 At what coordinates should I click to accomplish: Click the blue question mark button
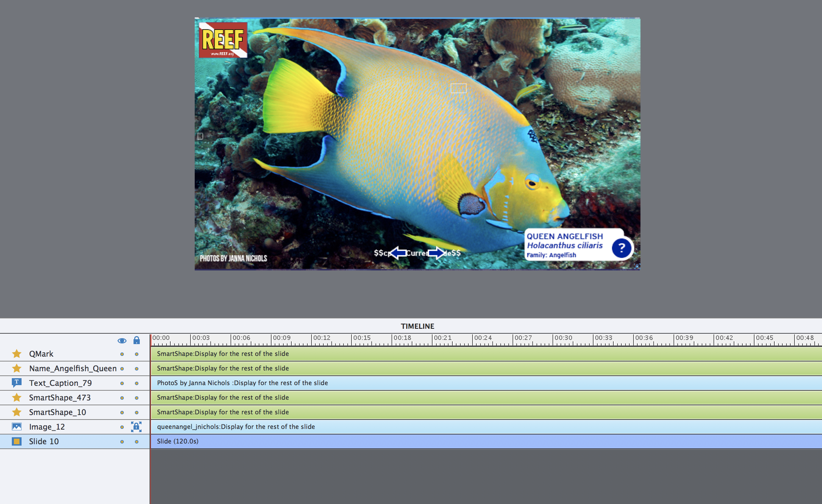[621, 248]
